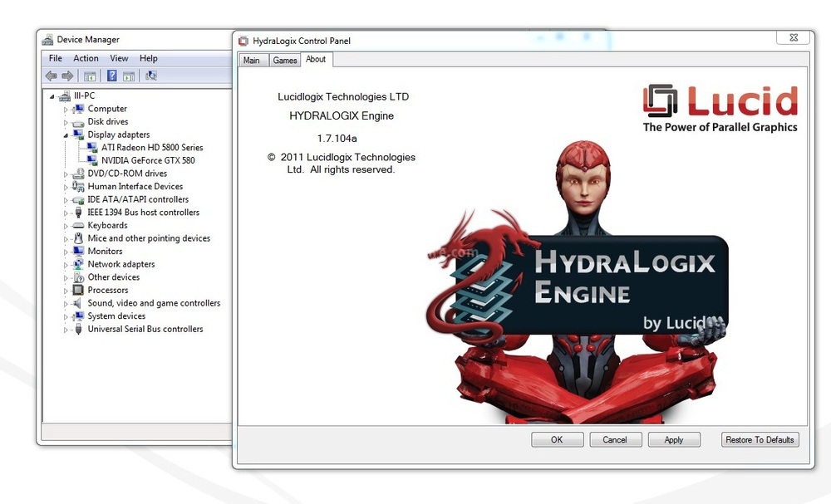
Task: Switch to the Games tab
Action: [284, 61]
